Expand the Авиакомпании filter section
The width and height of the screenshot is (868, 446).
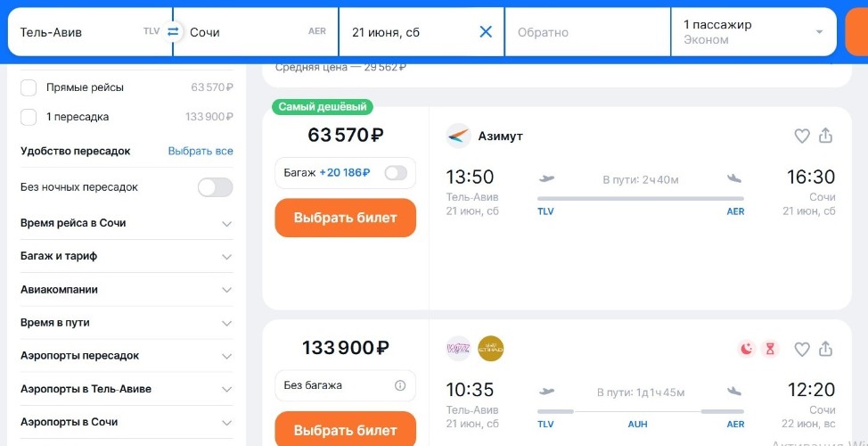tap(127, 290)
